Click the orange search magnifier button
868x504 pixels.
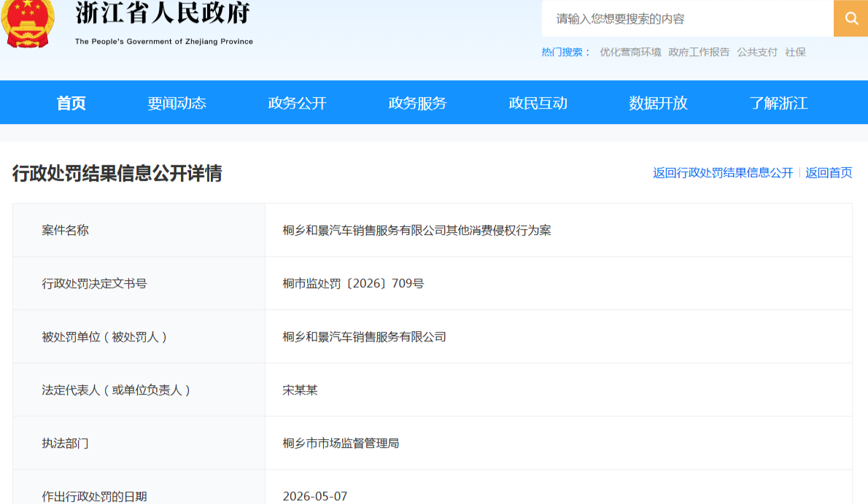tap(850, 18)
